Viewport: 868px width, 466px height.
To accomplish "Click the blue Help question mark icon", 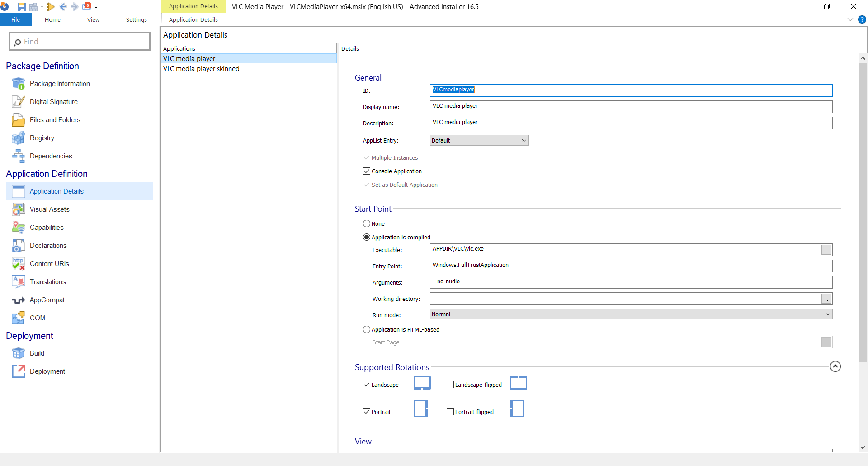I will pyautogui.click(x=862, y=19).
